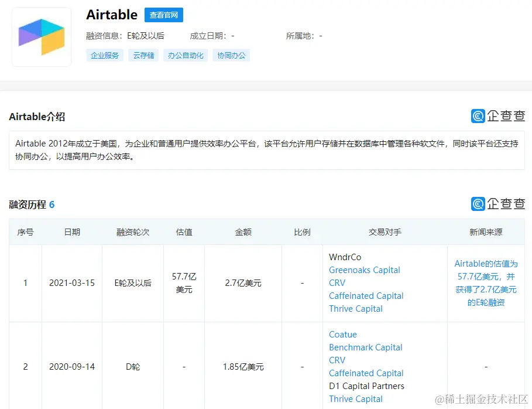
Task: Click the 比例 column header
Action: pyautogui.click(x=302, y=232)
